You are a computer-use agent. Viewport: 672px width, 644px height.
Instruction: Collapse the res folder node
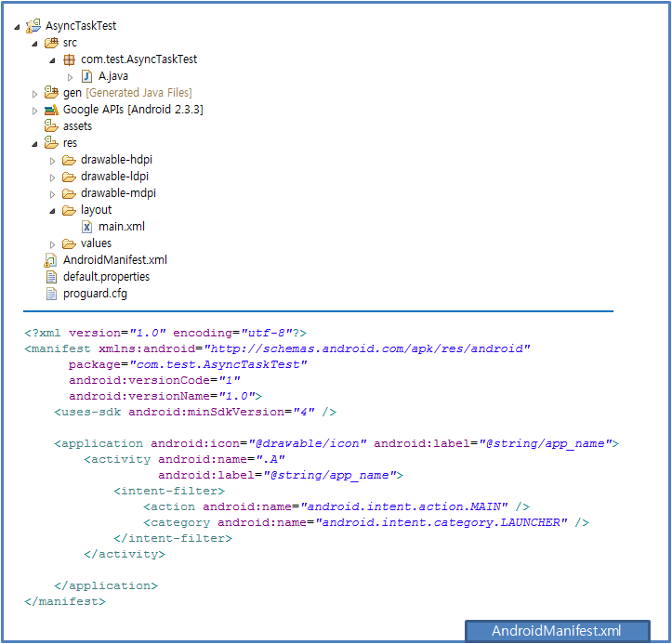coord(34,144)
